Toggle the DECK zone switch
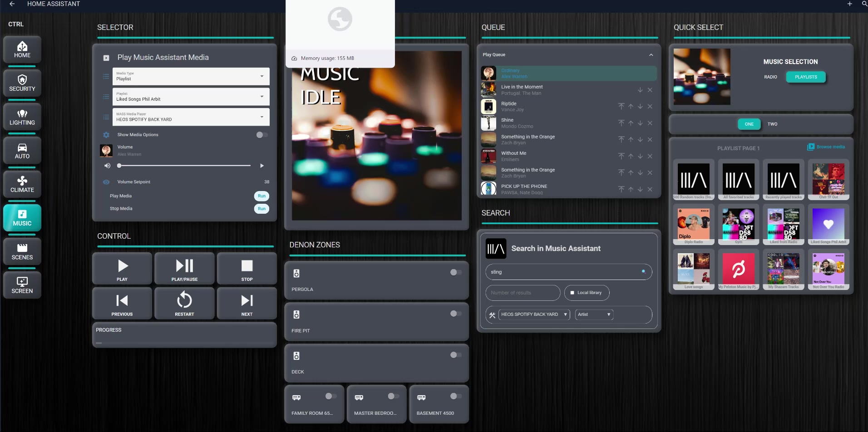The width and height of the screenshot is (868, 432). [x=456, y=355]
